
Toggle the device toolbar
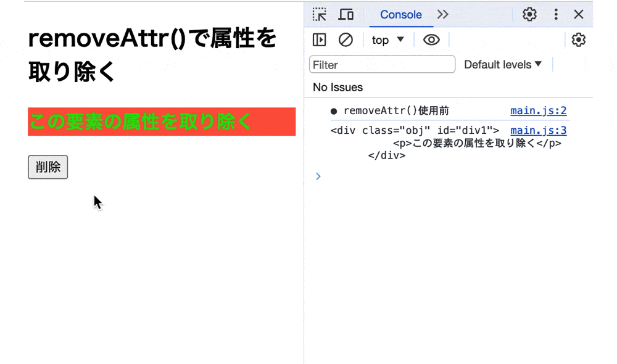[346, 14]
